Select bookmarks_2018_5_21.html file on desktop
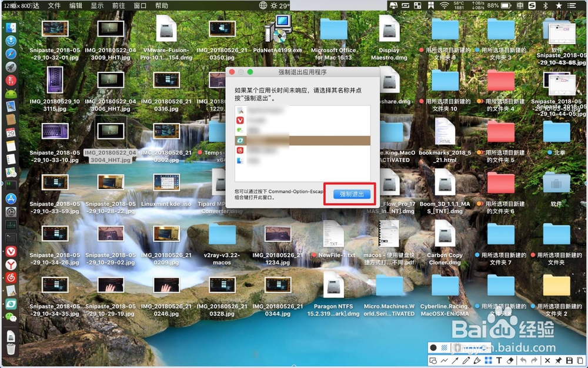Screen dimensions: 588x368 point(445,141)
